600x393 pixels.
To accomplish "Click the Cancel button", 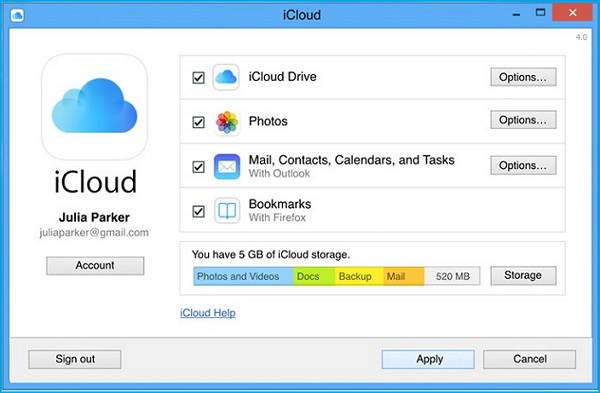I will (530, 359).
